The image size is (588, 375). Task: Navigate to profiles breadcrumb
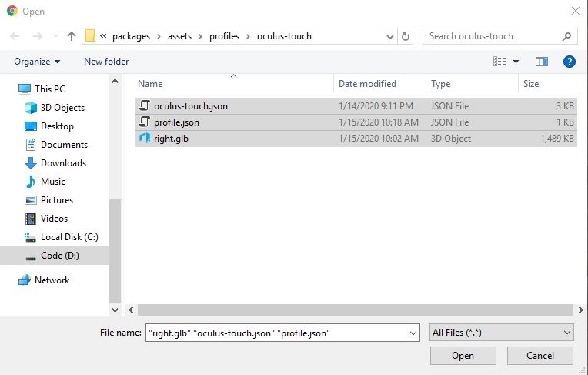click(x=224, y=36)
